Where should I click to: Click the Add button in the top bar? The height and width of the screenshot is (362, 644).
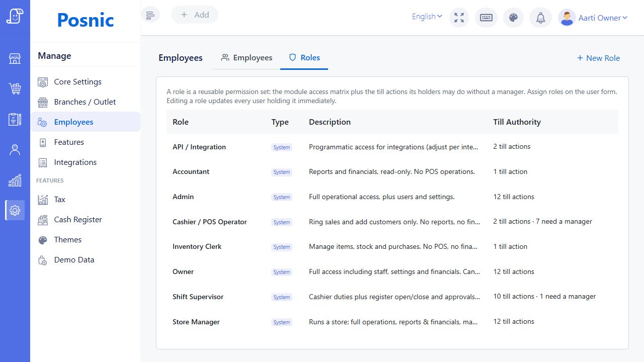tap(195, 15)
